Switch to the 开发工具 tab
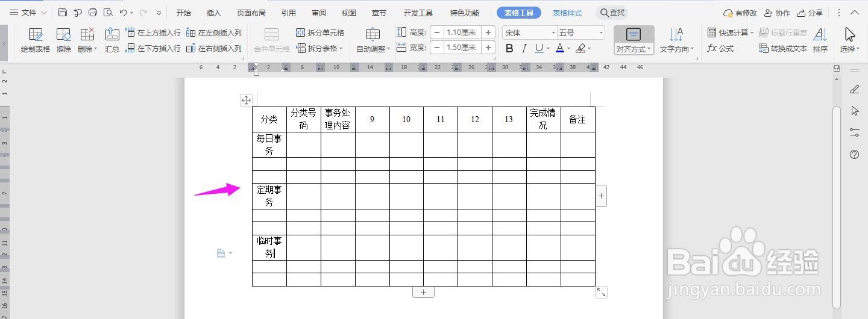The width and height of the screenshot is (868, 319). pos(418,13)
